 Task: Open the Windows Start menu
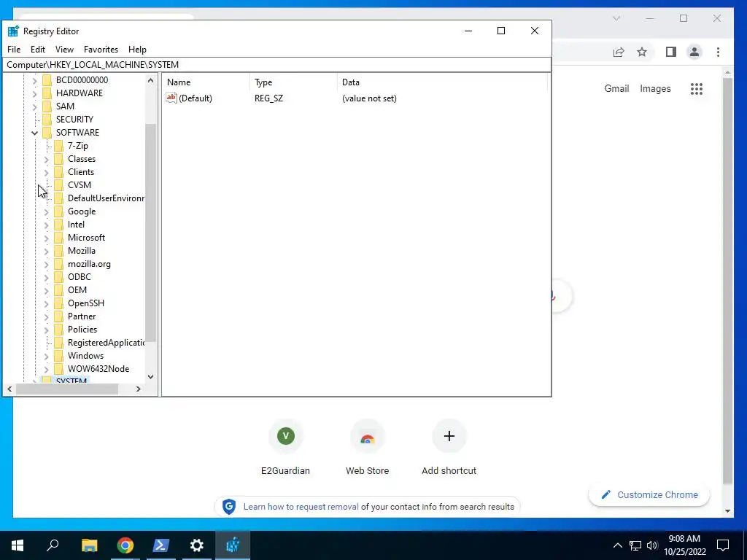click(18, 545)
